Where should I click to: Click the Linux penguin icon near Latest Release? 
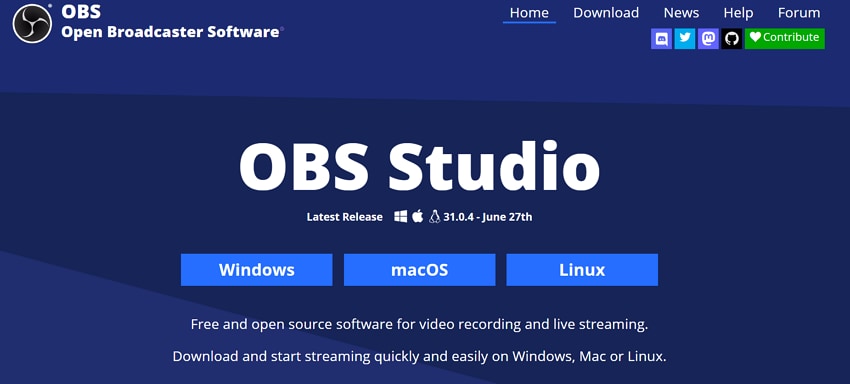coord(434,216)
